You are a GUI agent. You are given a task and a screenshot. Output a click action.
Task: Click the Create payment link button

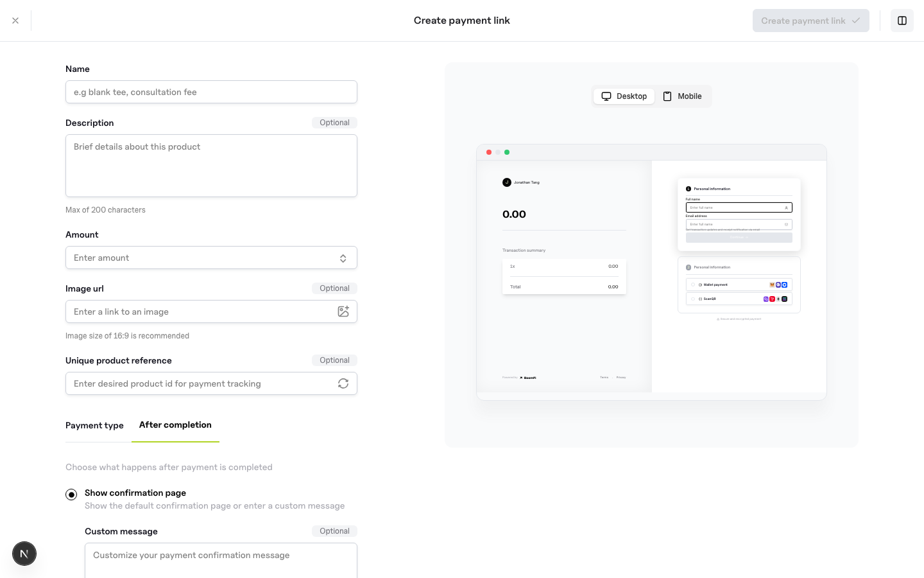(810, 21)
